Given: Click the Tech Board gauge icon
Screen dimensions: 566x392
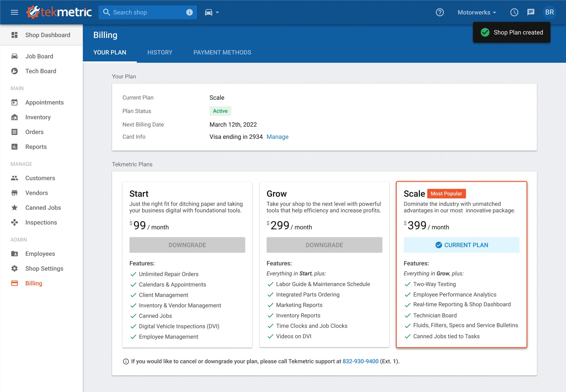Looking at the screenshot, I should tap(14, 71).
